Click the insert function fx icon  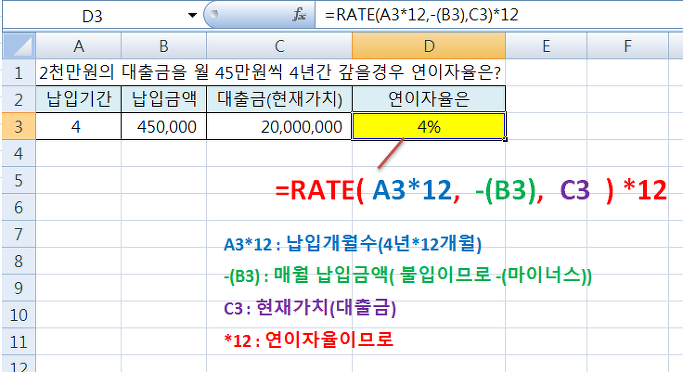[299, 15]
